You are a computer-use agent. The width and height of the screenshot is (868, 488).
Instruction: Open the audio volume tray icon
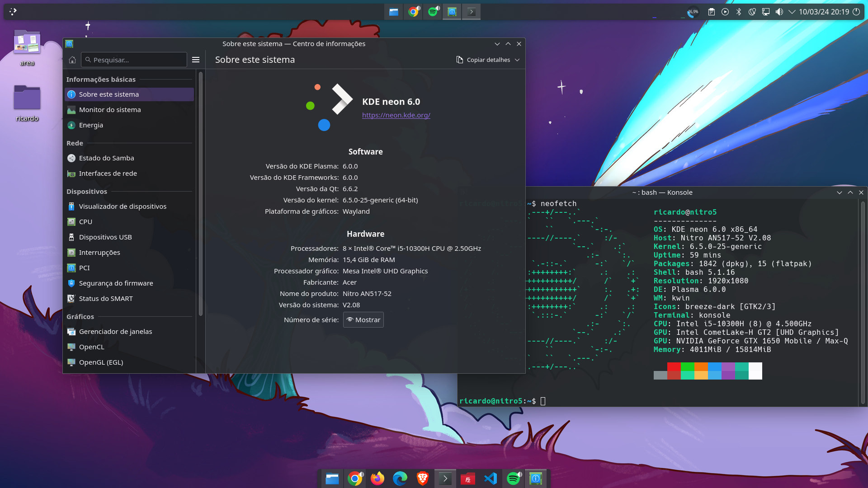[779, 12]
